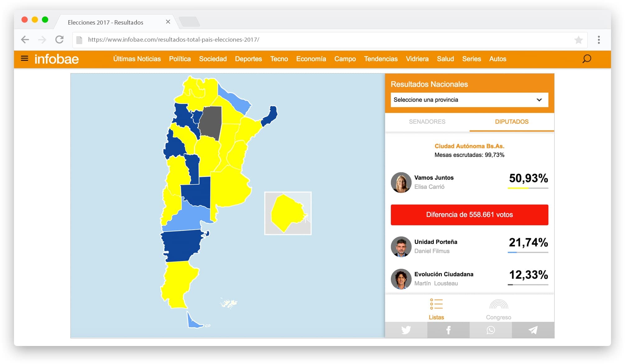The height and width of the screenshot is (364, 625).
Task: Close the Elecciones 2017 tab
Action: point(168,22)
